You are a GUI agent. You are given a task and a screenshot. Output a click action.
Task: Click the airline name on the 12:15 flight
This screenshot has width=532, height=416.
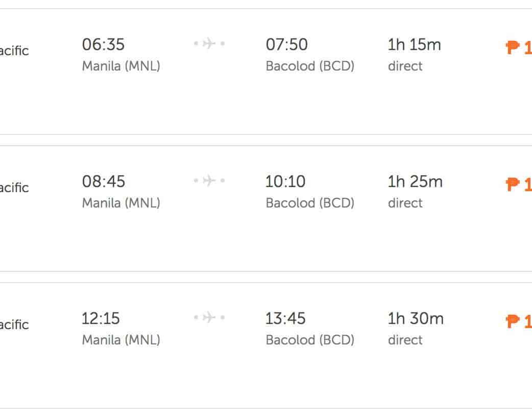[14, 325]
